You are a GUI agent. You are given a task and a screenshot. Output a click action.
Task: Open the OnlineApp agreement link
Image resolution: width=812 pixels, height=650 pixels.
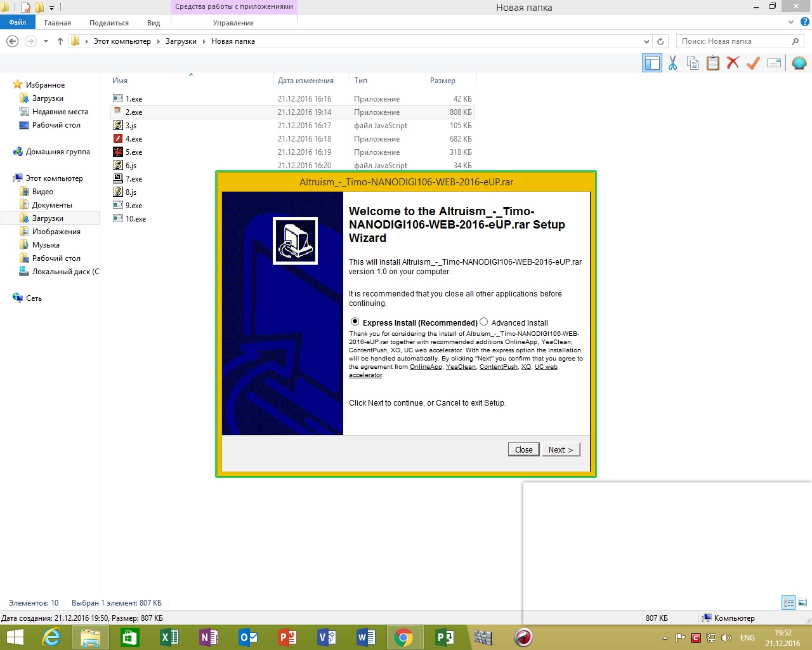click(x=426, y=367)
